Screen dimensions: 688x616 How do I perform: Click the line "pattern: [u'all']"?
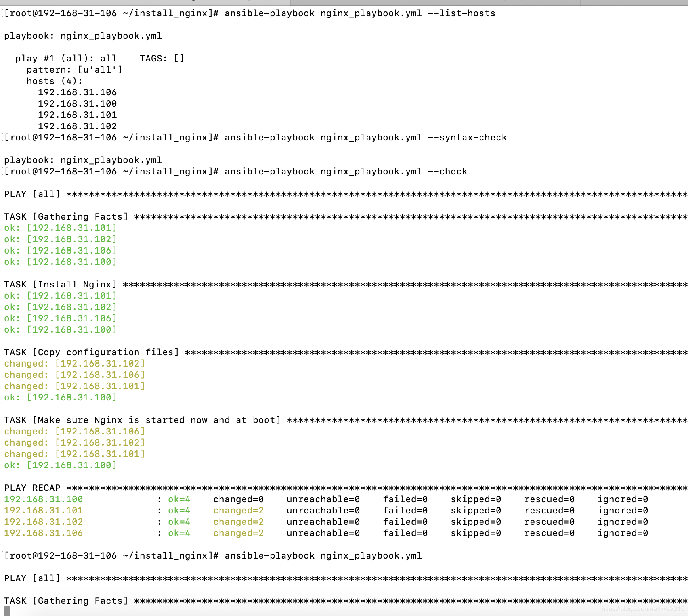point(74,70)
